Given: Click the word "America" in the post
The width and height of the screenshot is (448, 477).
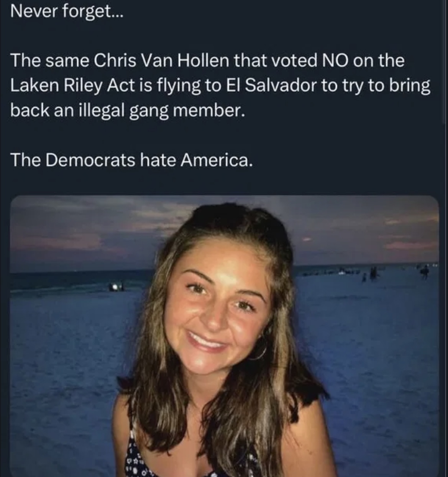Looking at the screenshot, I should click(216, 160).
